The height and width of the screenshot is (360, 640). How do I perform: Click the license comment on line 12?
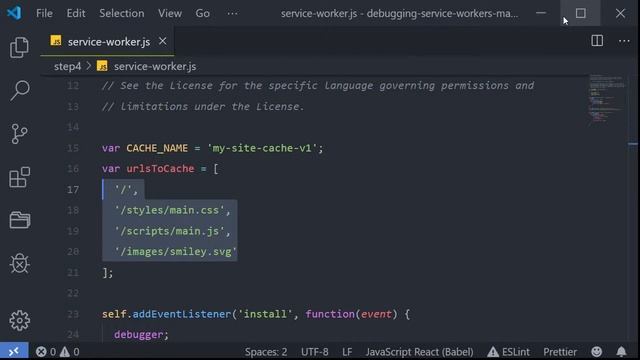coord(318,86)
